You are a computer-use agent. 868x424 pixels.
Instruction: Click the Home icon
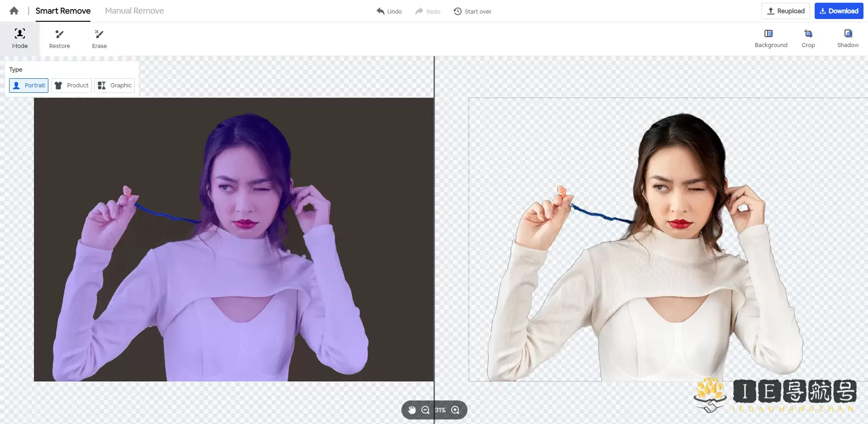[x=14, y=11]
